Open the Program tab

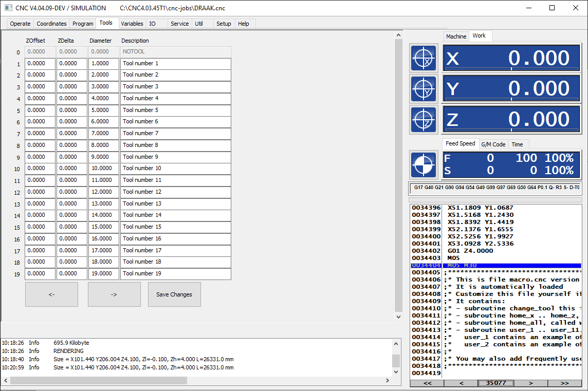[x=83, y=24]
